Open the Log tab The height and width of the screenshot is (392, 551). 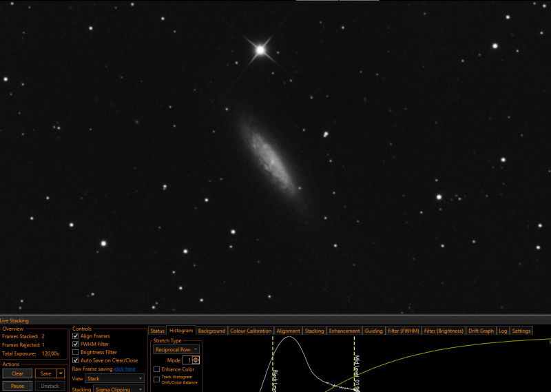503,331
